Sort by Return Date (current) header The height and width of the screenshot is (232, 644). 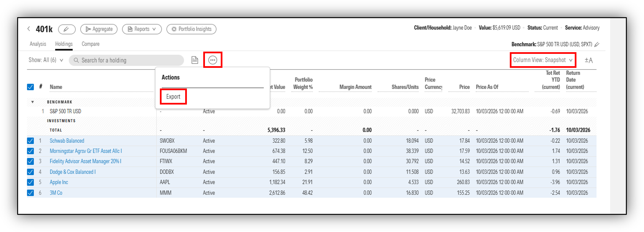point(575,80)
